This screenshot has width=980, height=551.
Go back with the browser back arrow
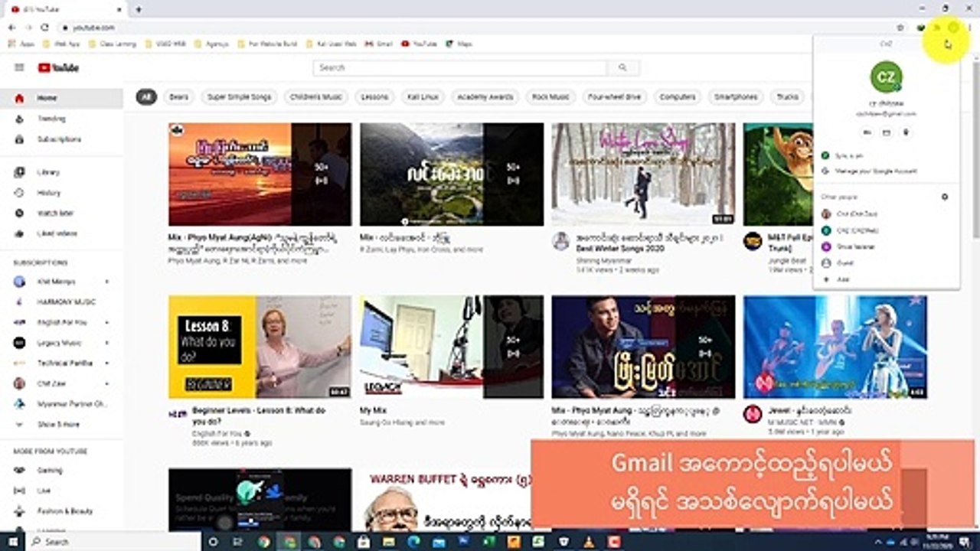click(11, 28)
